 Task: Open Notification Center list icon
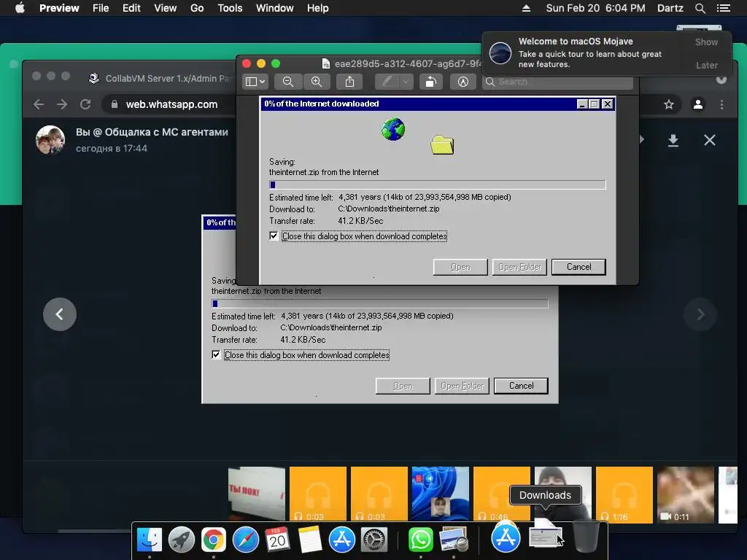tap(724, 8)
